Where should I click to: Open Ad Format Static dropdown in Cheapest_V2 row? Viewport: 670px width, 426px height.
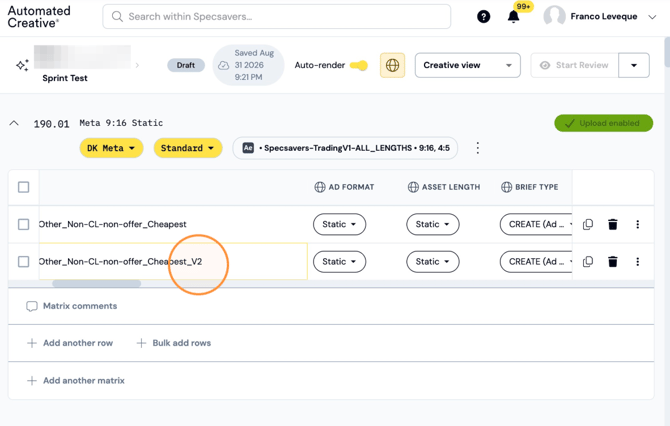(339, 261)
